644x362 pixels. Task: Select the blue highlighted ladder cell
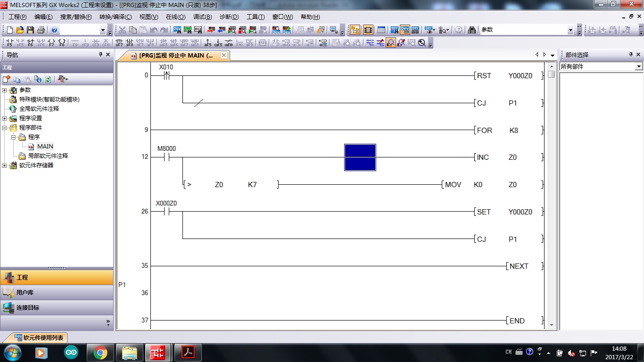360,157
